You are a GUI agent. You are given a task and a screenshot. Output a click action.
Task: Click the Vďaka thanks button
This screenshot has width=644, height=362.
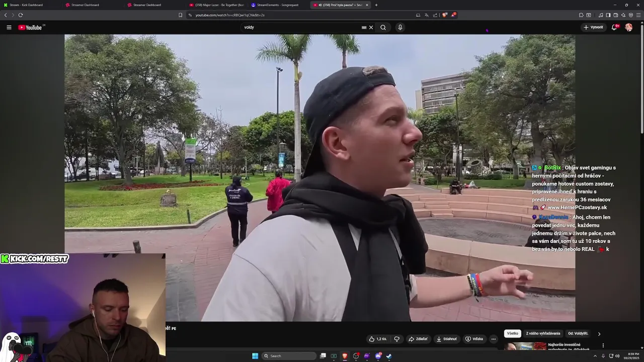(474, 339)
